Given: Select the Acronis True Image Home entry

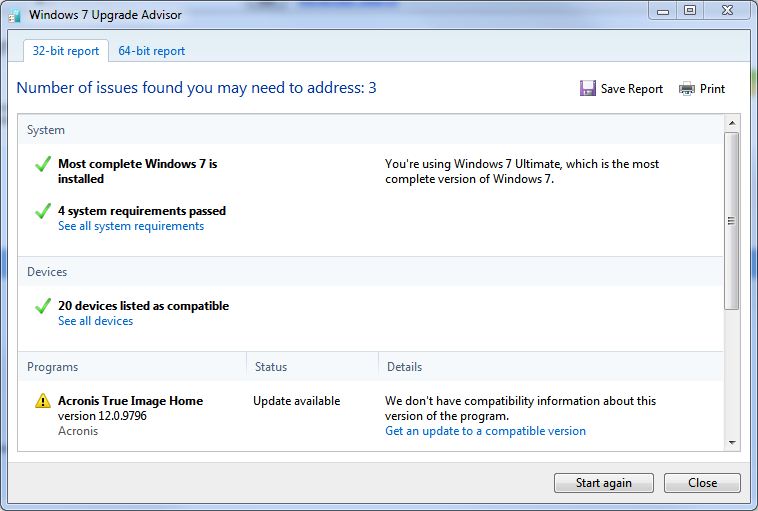Looking at the screenshot, I should [x=130, y=401].
